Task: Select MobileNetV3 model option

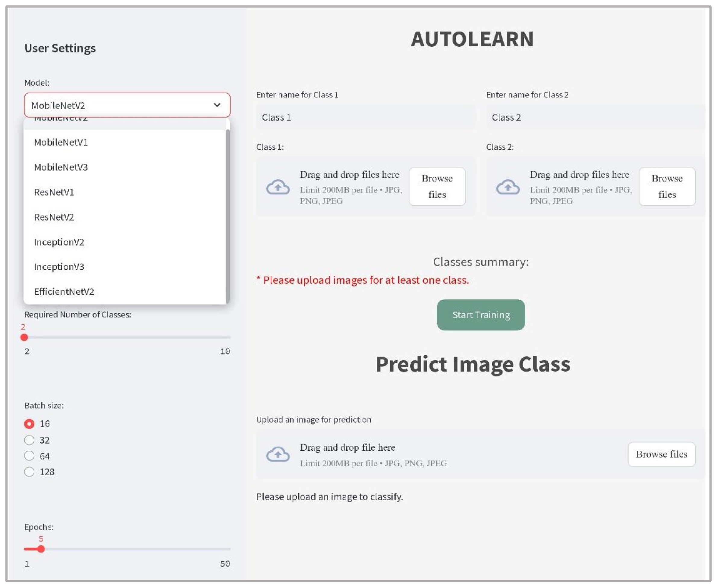Action: pos(61,167)
